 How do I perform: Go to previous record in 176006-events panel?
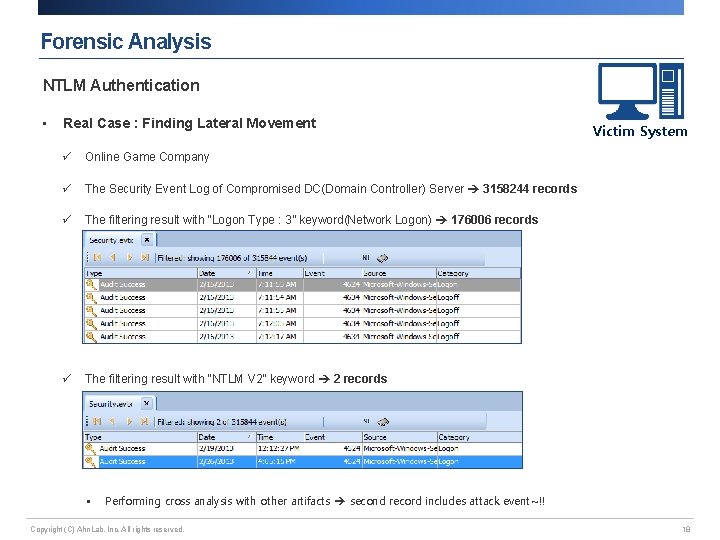point(113,258)
